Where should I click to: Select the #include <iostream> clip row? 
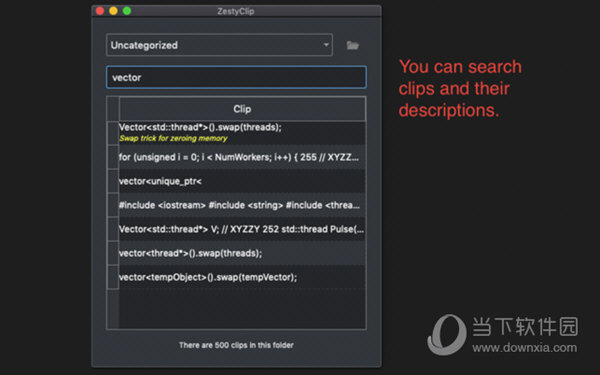[x=242, y=205]
